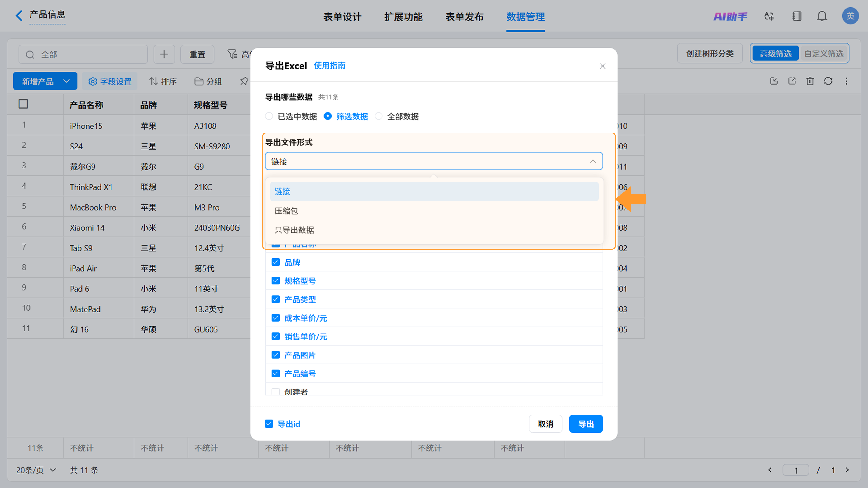Click the refresh table icon

828,81
